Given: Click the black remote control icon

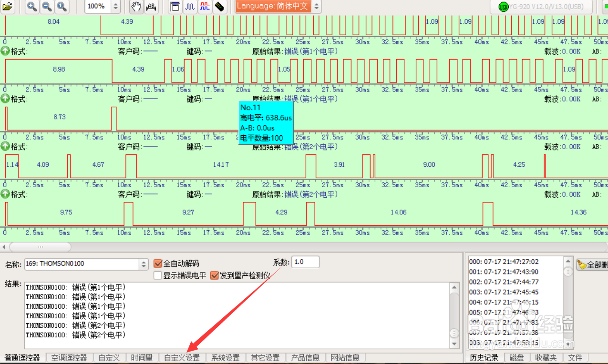Looking at the screenshot, I should point(219,6).
